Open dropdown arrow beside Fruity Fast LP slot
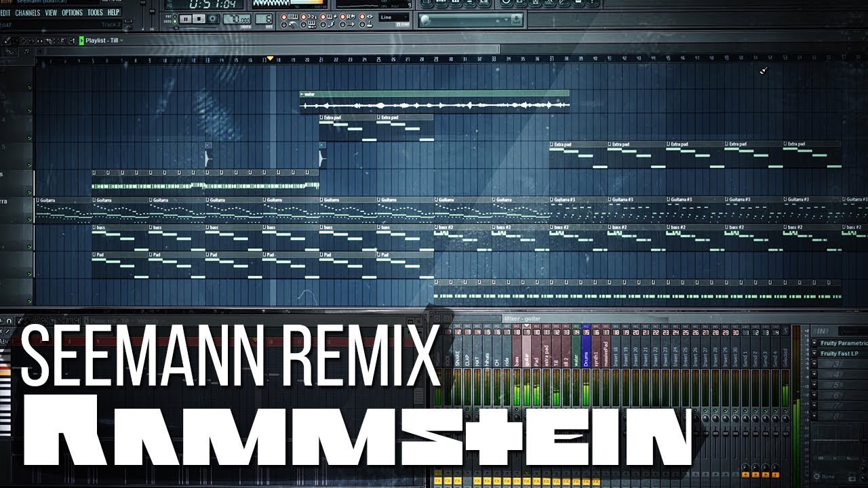The height and width of the screenshot is (488, 868). point(814,354)
